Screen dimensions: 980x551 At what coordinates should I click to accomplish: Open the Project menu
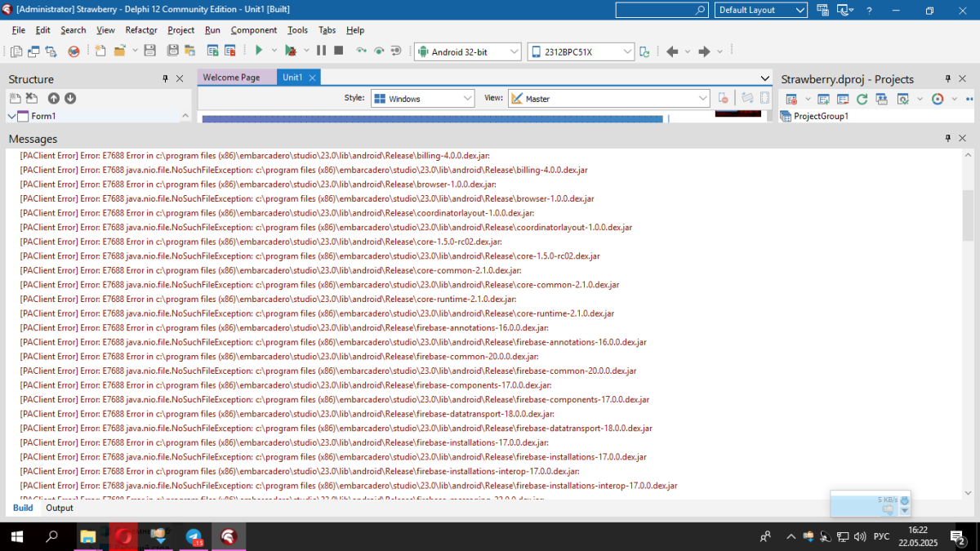tap(181, 29)
